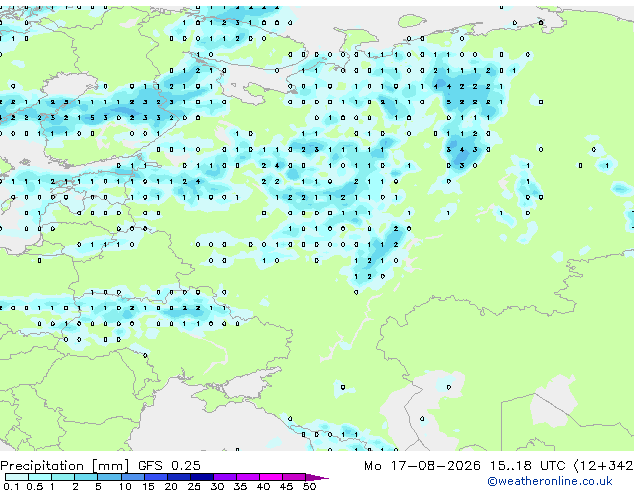Pick the 1–2 mm legend swatch
This screenshot has width=634, height=490.
point(63,477)
